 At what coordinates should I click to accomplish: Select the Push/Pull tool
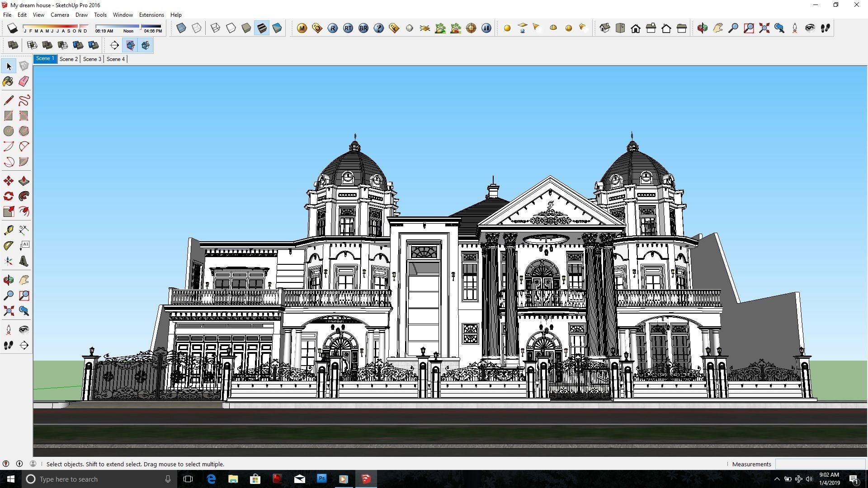pos(24,181)
